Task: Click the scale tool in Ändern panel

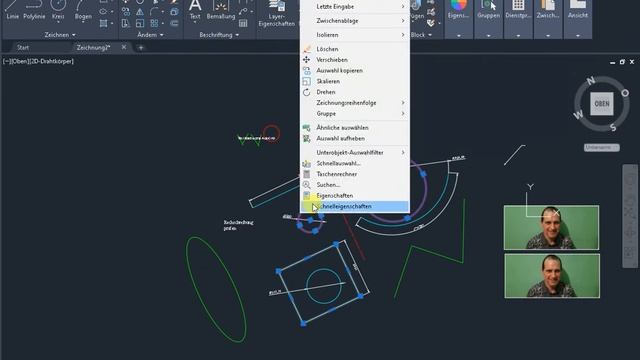Action: (x=140, y=23)
